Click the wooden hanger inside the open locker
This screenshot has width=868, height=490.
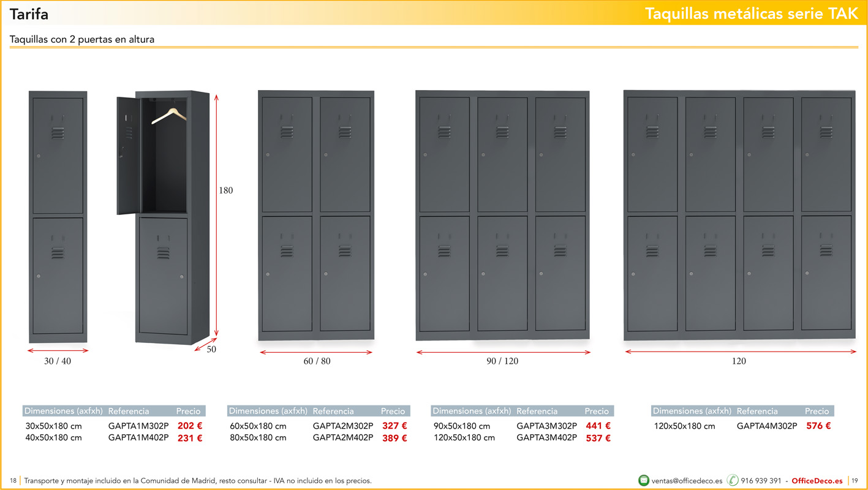(x=169, y=115)
